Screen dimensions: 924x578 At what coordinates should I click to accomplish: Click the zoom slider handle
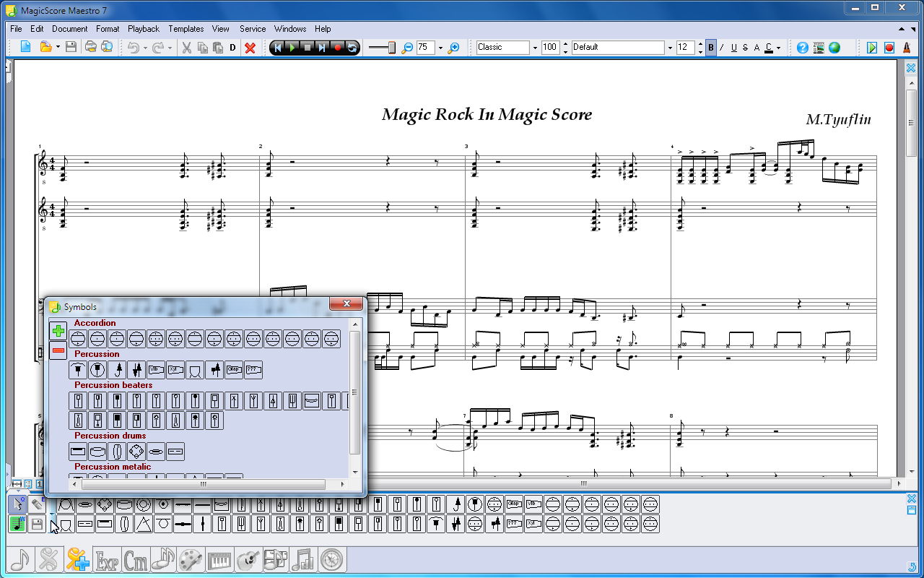pyautogui.click(x=392, y=48)
